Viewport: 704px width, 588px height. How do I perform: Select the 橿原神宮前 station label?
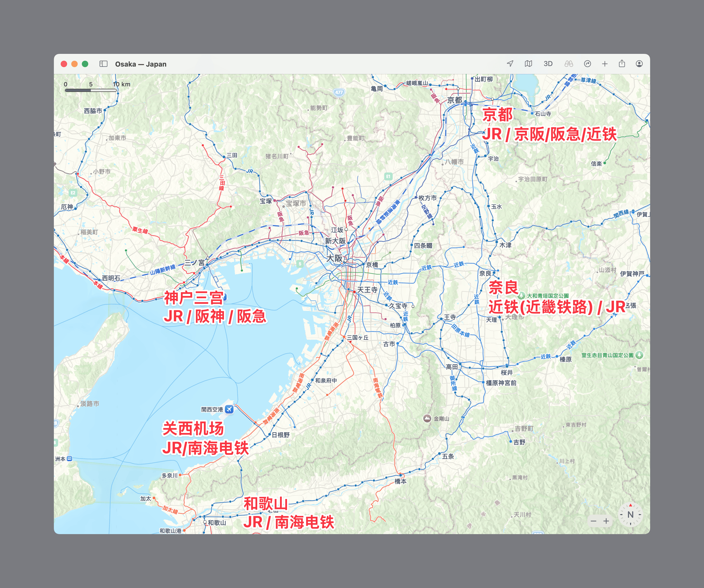[501, 383]
